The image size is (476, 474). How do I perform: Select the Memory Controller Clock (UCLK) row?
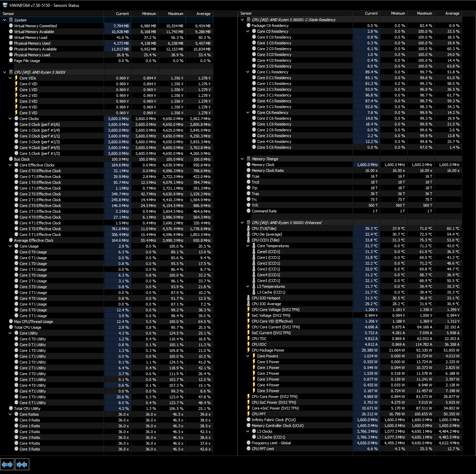350,426
